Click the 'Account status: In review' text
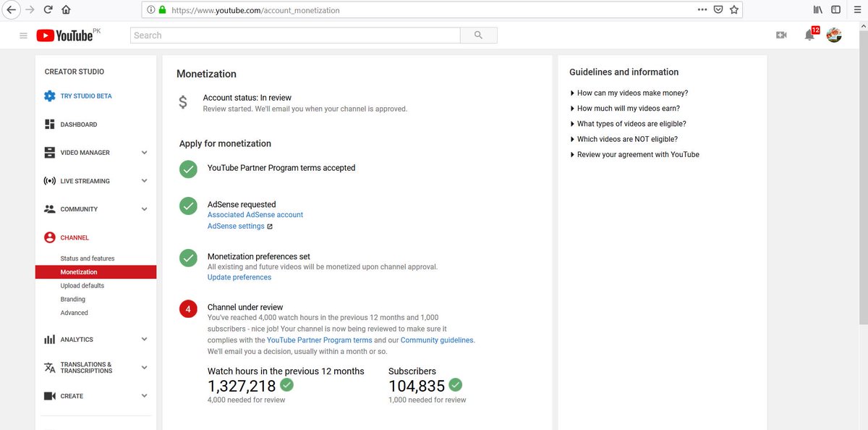868x430 pixels. coord(247,98)
